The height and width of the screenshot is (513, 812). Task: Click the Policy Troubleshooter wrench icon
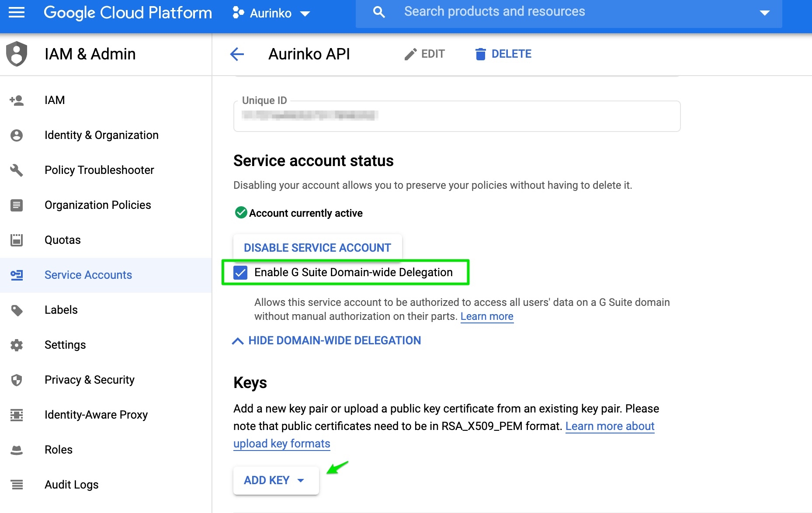click(x=17, y=170)
